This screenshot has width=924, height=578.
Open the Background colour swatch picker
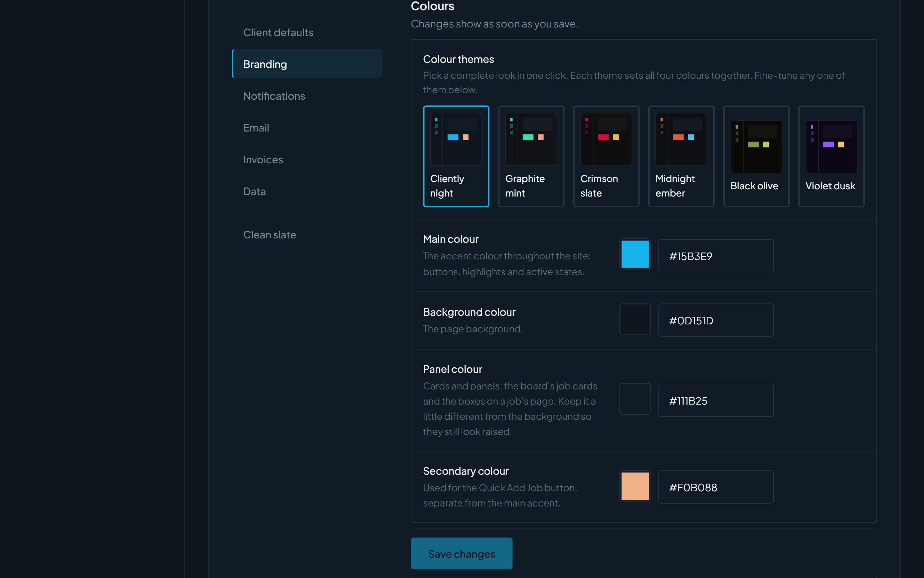tap(635, 319)
